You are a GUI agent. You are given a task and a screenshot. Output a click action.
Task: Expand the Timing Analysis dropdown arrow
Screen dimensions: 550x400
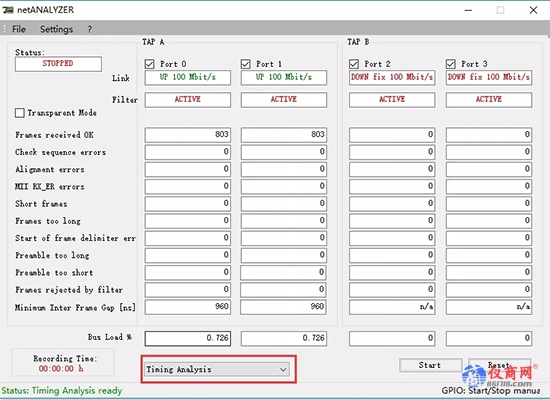tap(283, 369)
